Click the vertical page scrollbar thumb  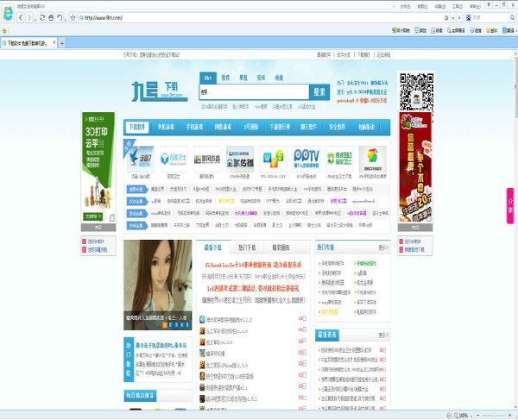tap(515, 87)
